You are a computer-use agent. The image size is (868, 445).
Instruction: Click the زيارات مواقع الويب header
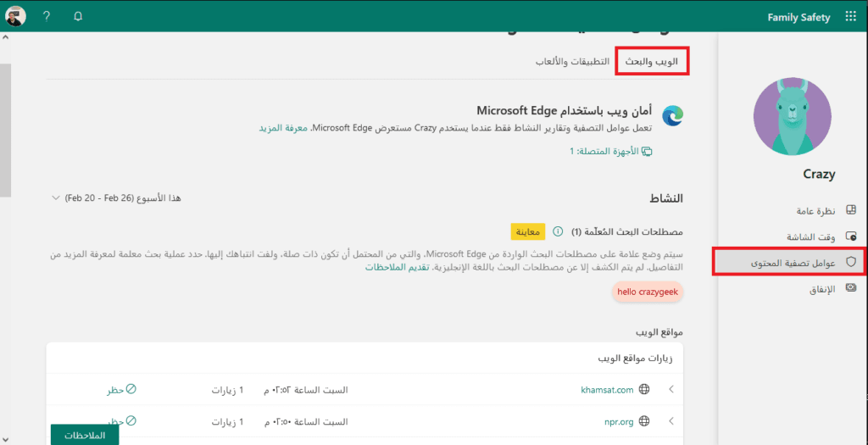pyautogui.click(x=635, y=357)
